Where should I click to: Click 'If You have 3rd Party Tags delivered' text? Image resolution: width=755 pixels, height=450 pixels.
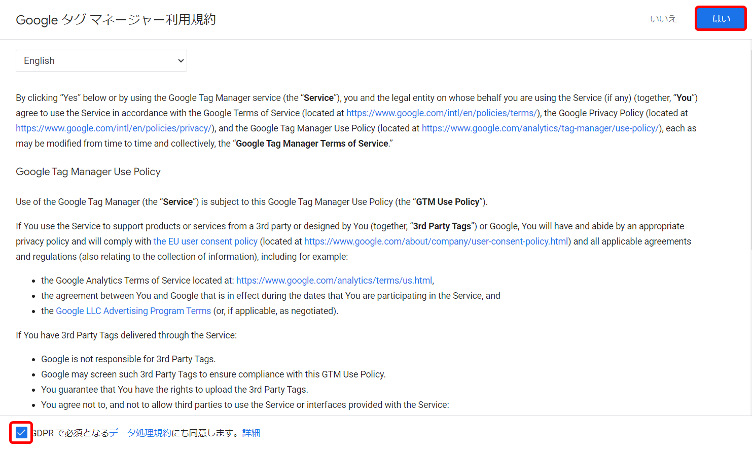coord(126,335)
